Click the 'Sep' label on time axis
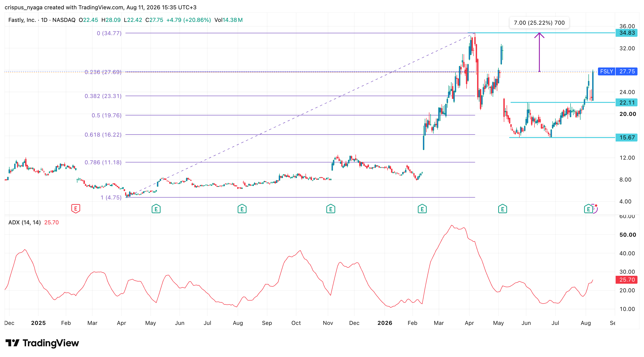 (x=267, y=323)
